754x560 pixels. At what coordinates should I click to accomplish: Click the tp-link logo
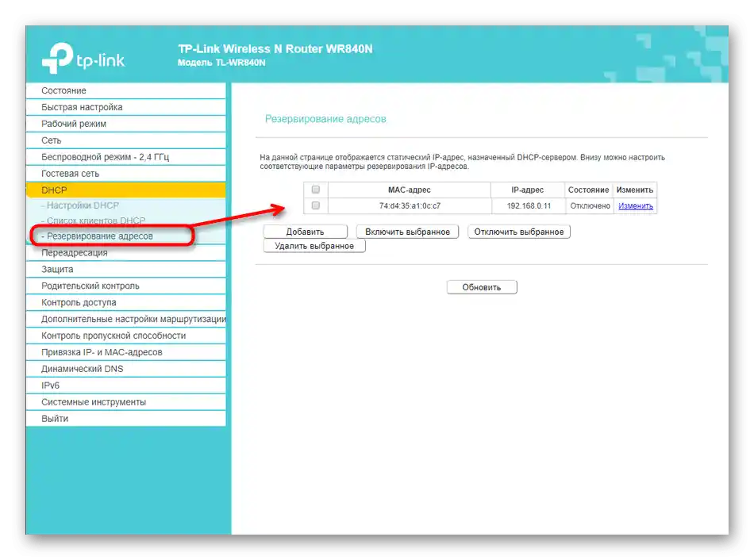coord(83,59)
